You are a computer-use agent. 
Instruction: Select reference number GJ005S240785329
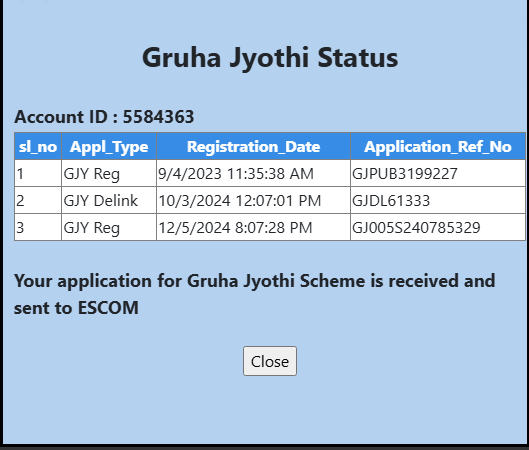[x=438, y=227]
